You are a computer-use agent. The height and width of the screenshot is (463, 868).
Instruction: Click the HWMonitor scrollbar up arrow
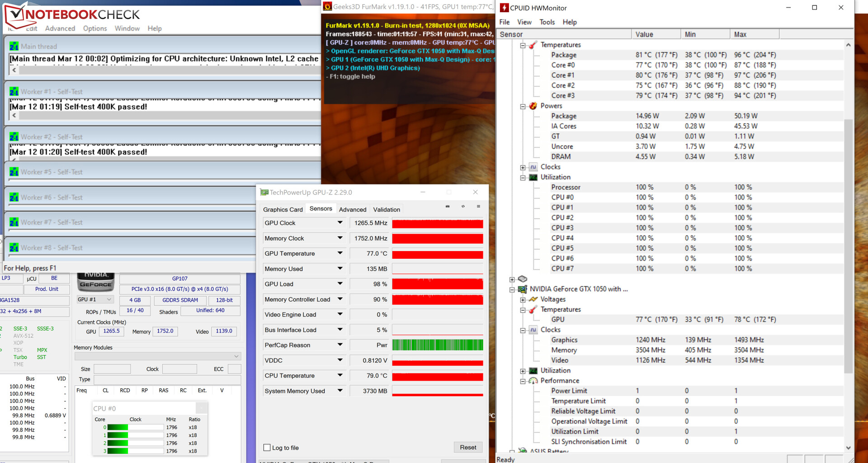848,45
